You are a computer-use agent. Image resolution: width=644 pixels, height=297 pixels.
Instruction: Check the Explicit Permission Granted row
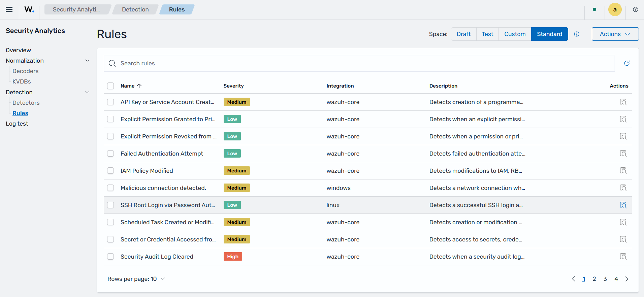(110, 119)
